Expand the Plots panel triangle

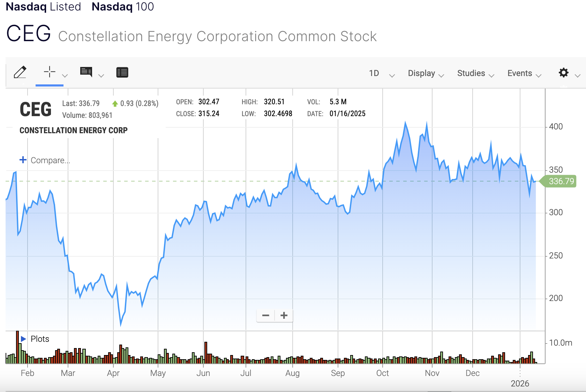pos(23,339)
